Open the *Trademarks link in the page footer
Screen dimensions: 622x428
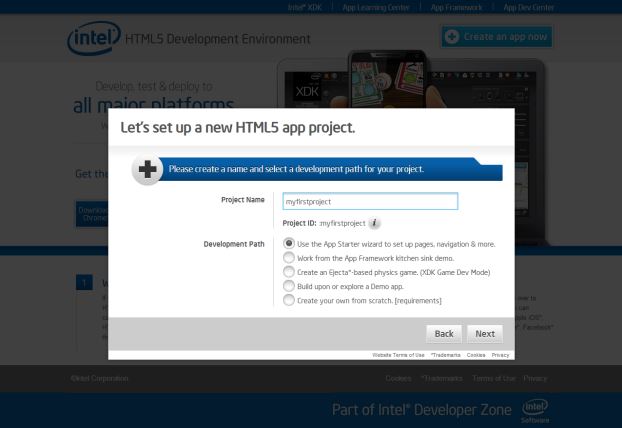coord(442,378)
